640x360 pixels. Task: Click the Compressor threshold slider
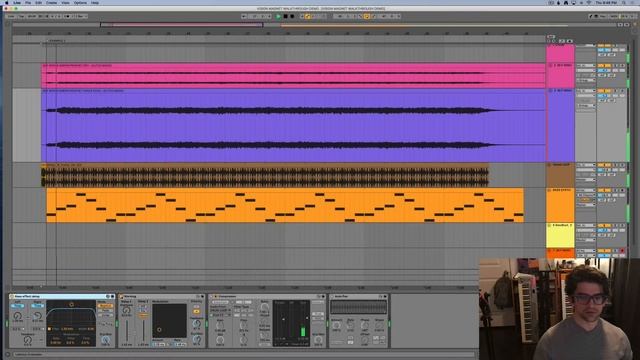pos(283,320)
